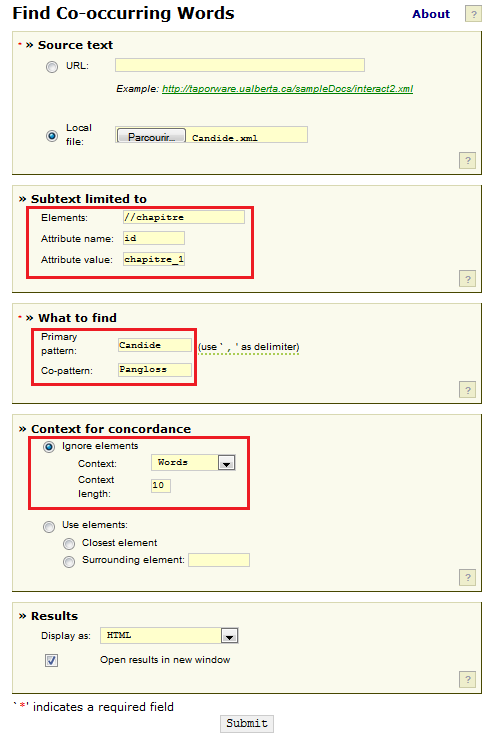
Task: Show help for What to find section
Action: [467, 390]
